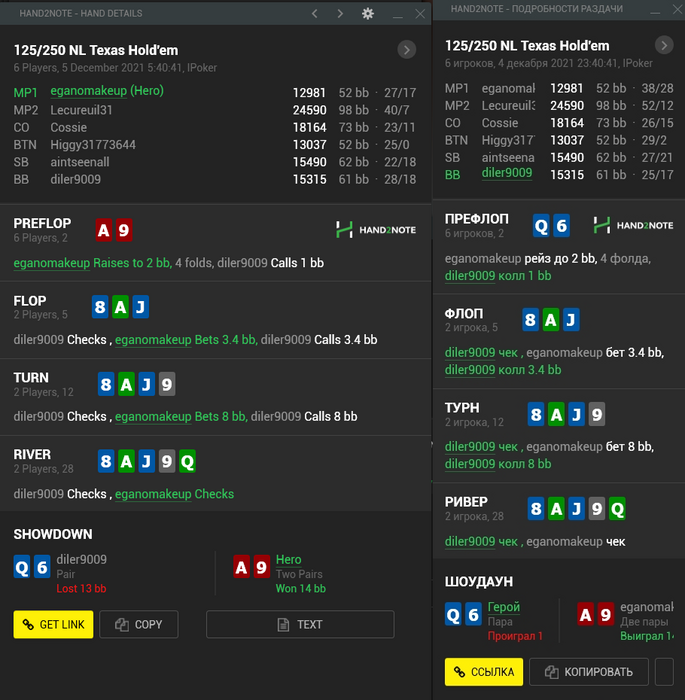This screenshot has width=685, height=700.
Task: Click green Q card in English RIVER
Action: click(187, 461)
